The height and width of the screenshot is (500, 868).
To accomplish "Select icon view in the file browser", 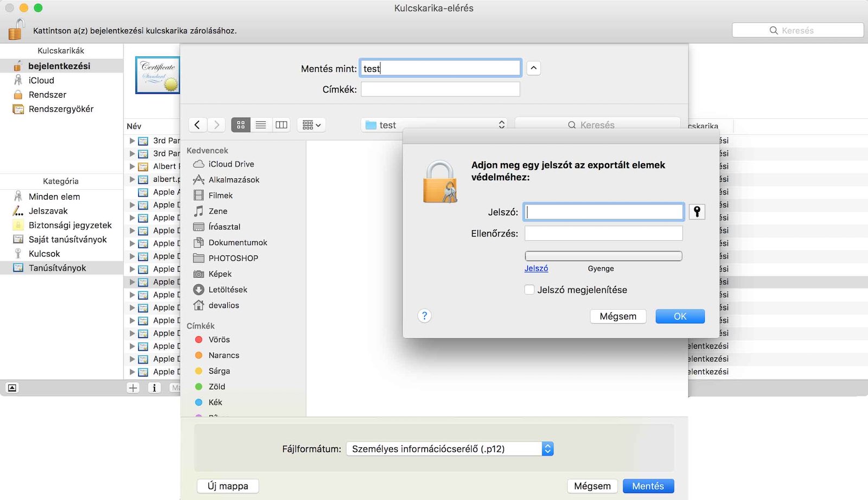I will pyautogui.click(x=241, y=125).
